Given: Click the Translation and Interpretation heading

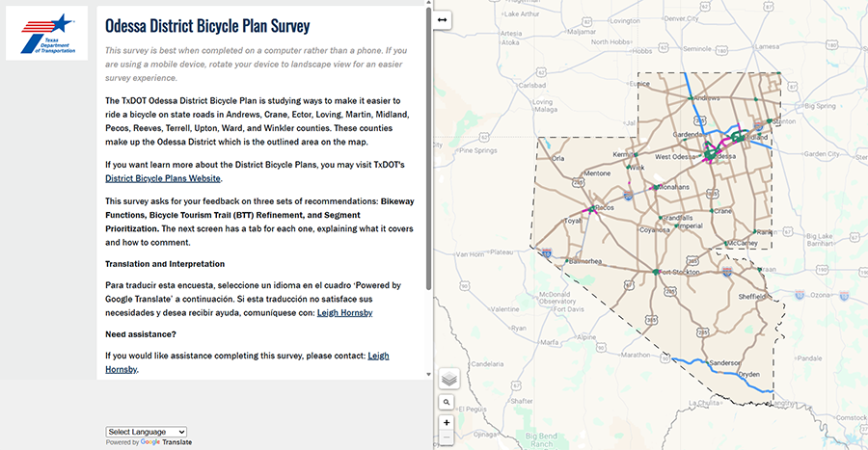Looking at the screenshot, I should click(165, 264).
